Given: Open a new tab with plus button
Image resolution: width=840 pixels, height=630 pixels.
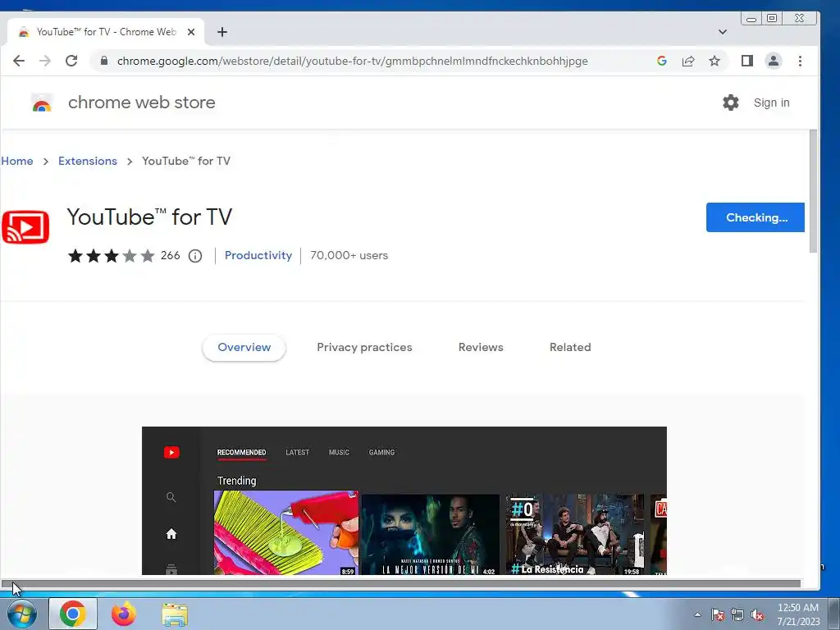Looking at the screenshot, I should click(222, 32).
